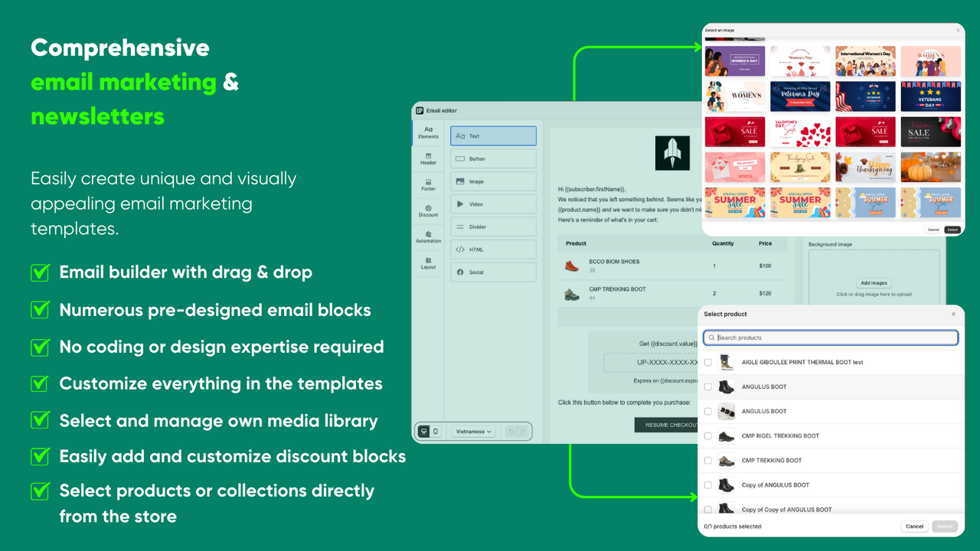Open the Automation tab in Email editor sidebar
Image resolution: width=980 pixels, height=551 pixels.
click(428, 236)
